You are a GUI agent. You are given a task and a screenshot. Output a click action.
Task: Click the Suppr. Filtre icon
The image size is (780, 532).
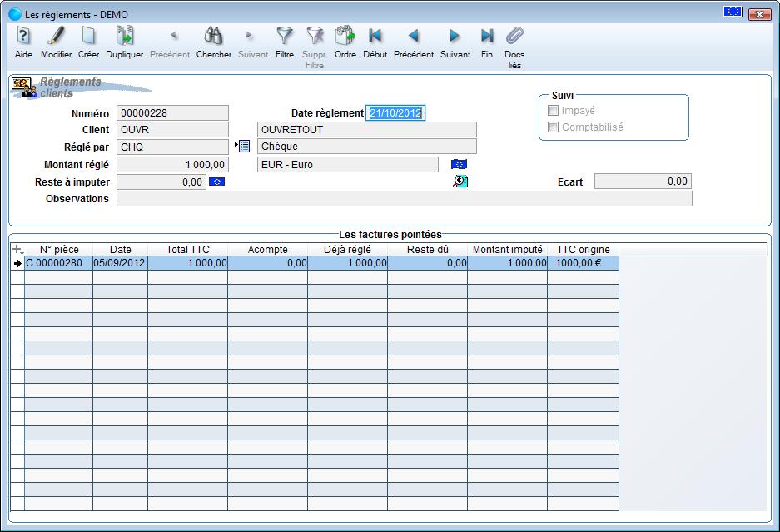(x=315, y=36)
